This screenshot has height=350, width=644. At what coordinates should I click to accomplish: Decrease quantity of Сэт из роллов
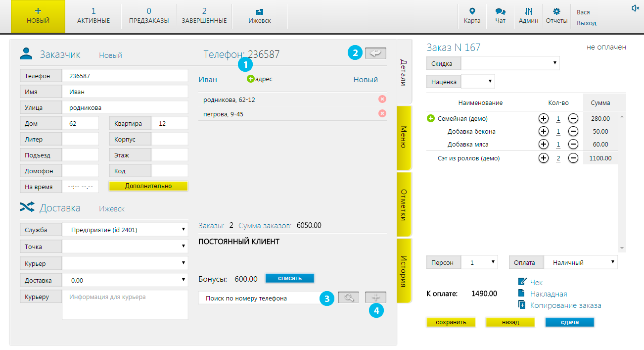[x=573, y=158]
